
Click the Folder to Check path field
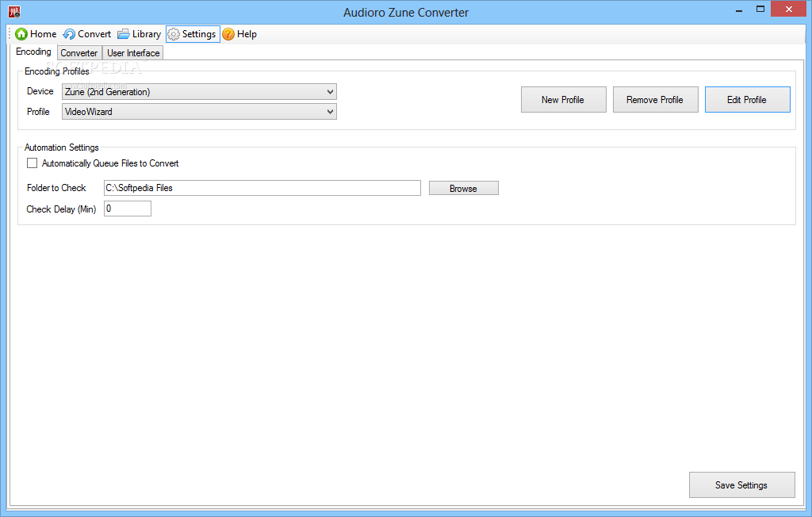[x=262, y=188]
